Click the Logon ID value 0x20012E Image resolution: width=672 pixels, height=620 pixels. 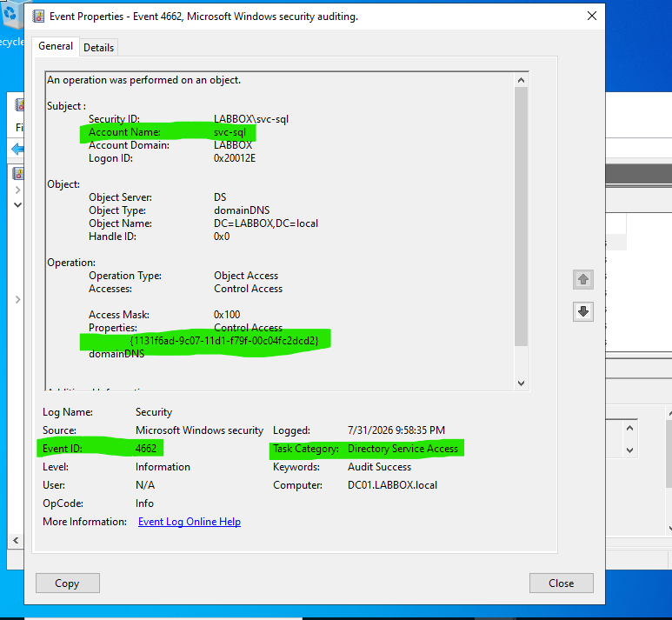point(235,158)
